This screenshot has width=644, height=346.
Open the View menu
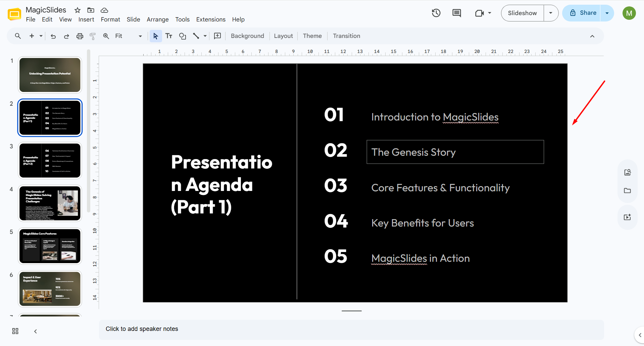[65, 19]
